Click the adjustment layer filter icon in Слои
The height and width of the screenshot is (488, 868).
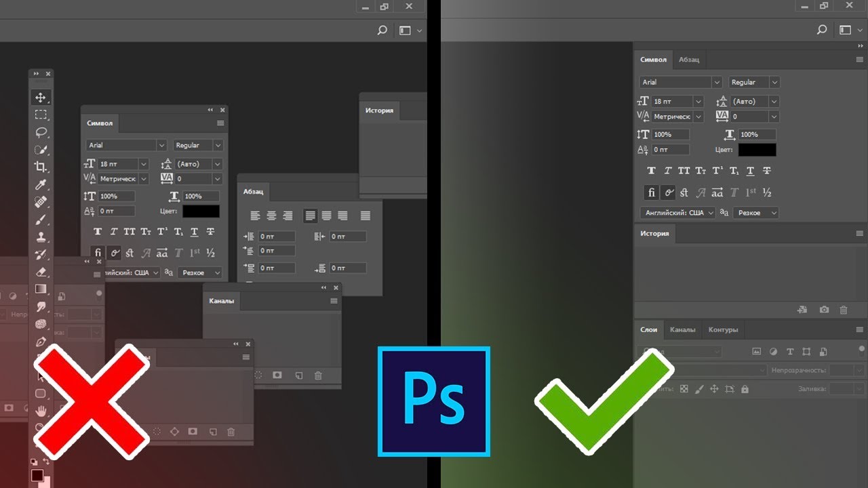point(774,352)
